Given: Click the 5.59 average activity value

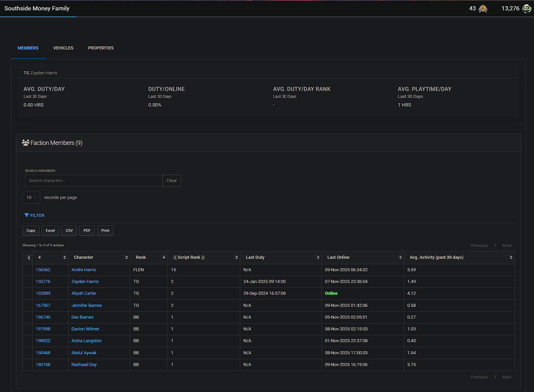Looking at the screenshot, I should [411, 270].
